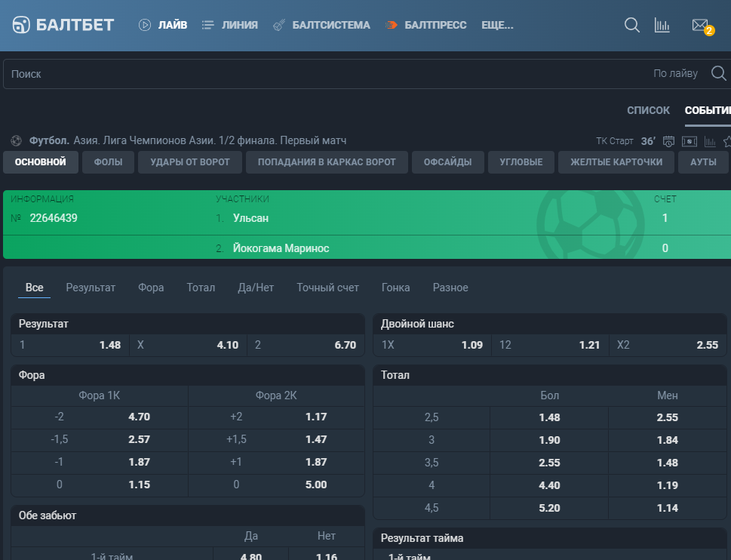This screenshot has height=560, width=731.
Task: Show the match field broadcast icon
Action: tap(689, 141)
